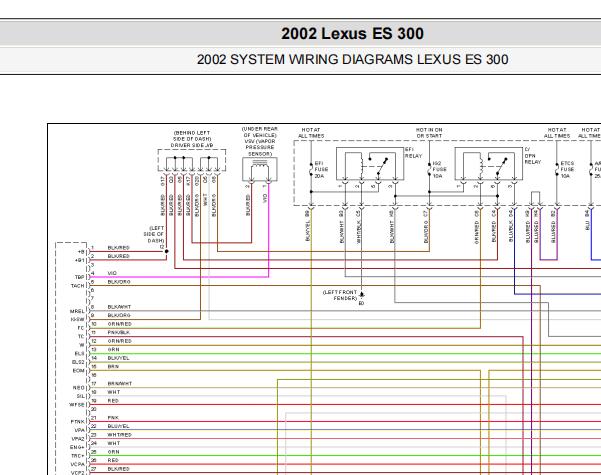
Task: Click the 'ENG+' pin label
Action: [77, 447]
